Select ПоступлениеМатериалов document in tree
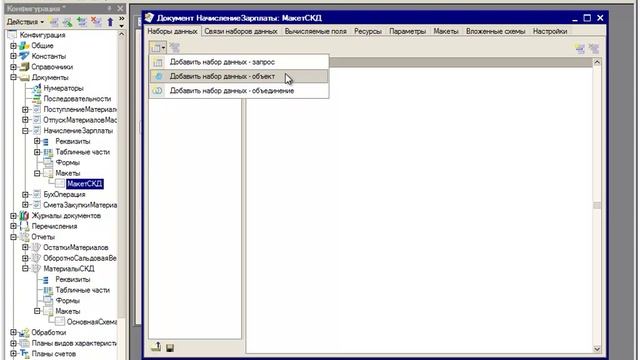640x360 pixels. click(x=80, y=109)
